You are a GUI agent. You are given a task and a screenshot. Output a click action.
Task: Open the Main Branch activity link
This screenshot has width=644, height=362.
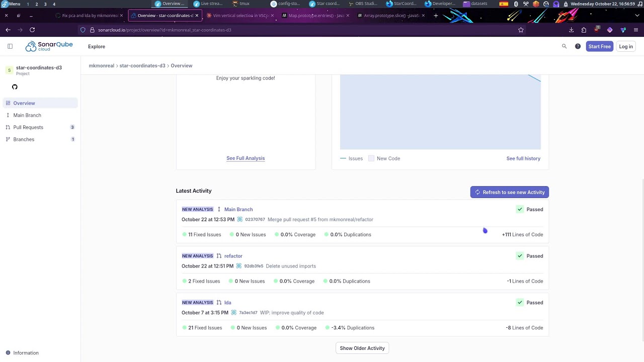[238, 209]
